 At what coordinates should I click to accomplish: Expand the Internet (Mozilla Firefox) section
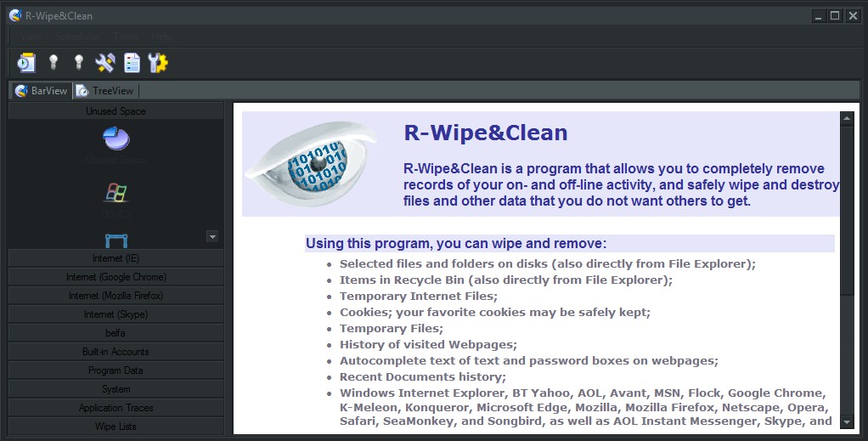click(116, 296)
